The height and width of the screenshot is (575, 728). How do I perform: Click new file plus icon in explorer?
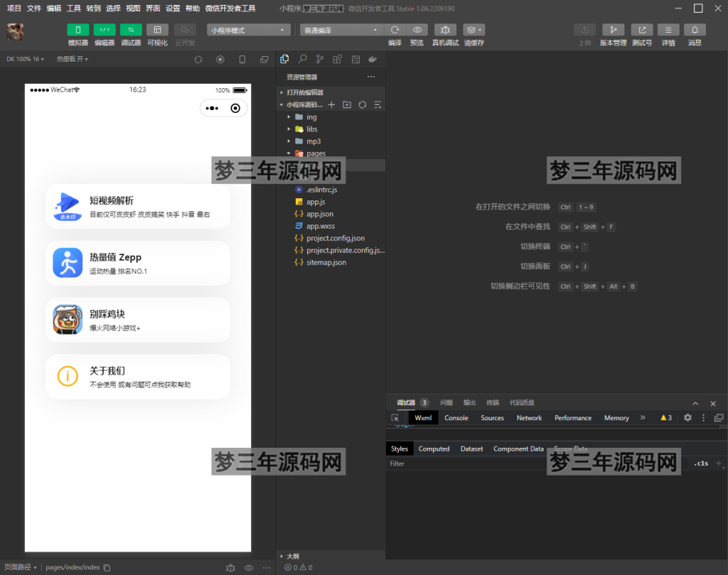(331, 105)
